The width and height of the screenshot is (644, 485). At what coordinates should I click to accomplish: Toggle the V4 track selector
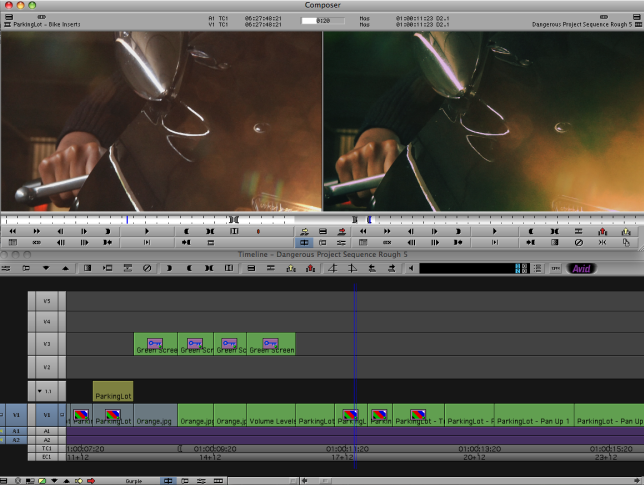(47, 322)
